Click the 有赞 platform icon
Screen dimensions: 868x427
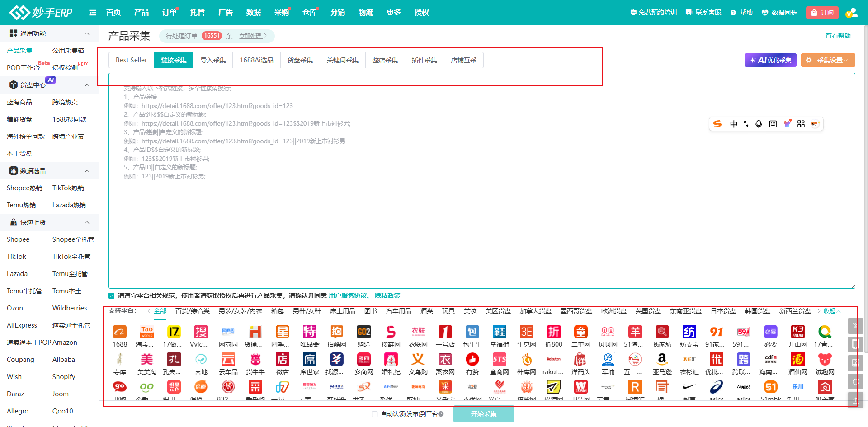(472, 360)
